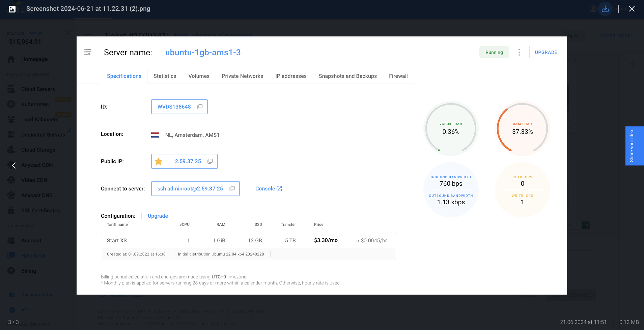Click the 2.59.37.25 IP address text
This screenshot has width=644, height=330.
click(x=188, y=161)
